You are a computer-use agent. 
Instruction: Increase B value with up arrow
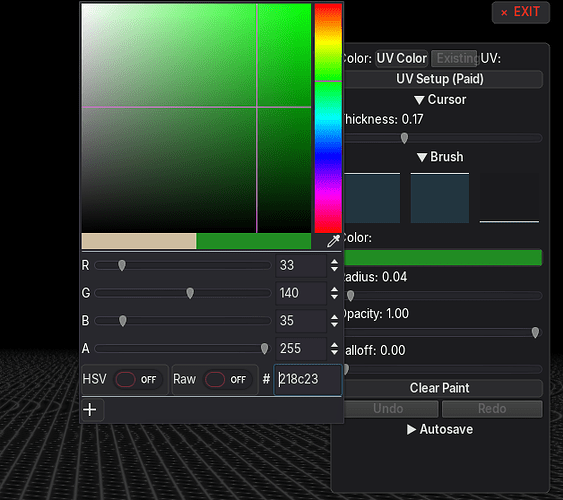coord(334,317)
